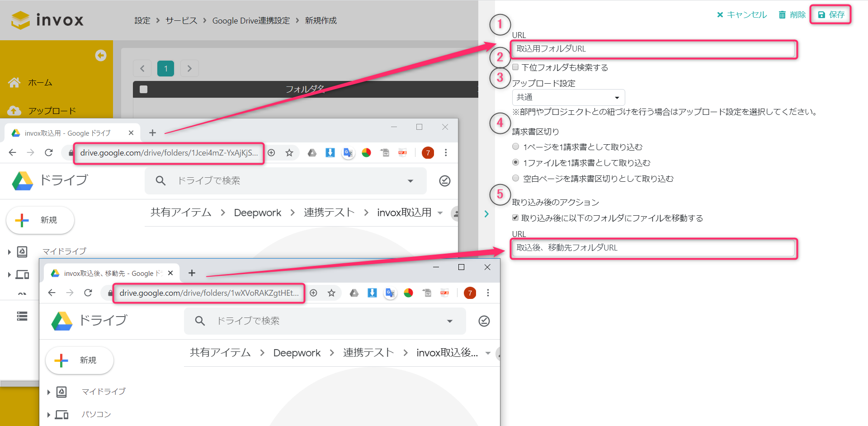Viewport: 868px width, 426px height.
Task: Expand パソコン in the invox取込後 window
Action: [48, 415]
